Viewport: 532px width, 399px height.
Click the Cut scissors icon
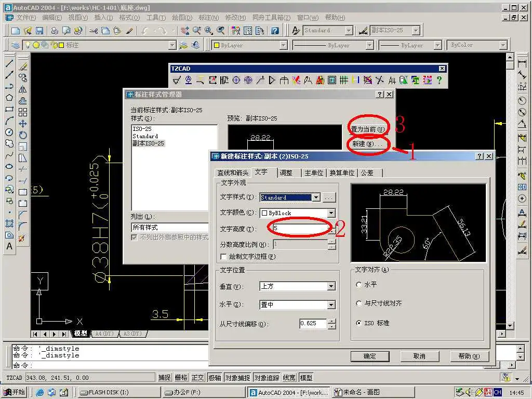[x=94, y=31]
